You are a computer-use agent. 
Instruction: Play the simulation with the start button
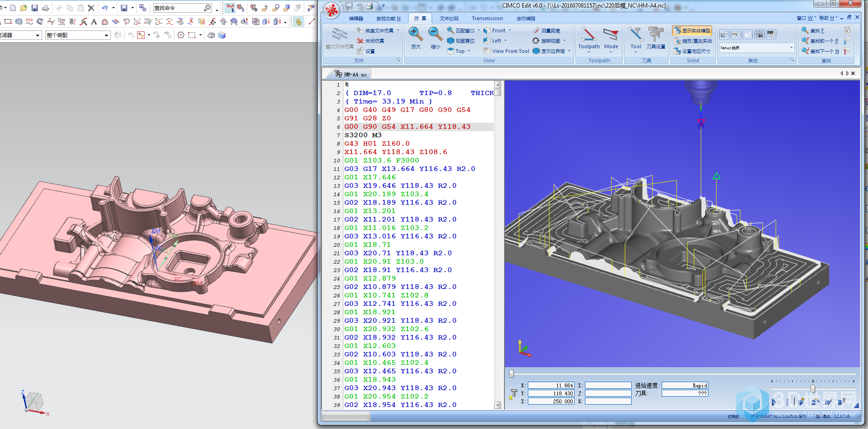point(774,401)
